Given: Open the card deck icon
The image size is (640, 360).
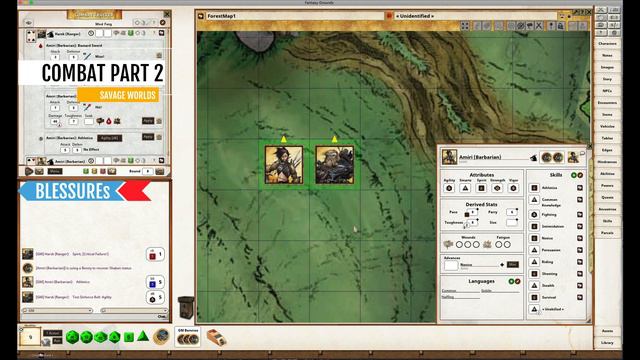Looking at the screenshot, I should (215, 338).
